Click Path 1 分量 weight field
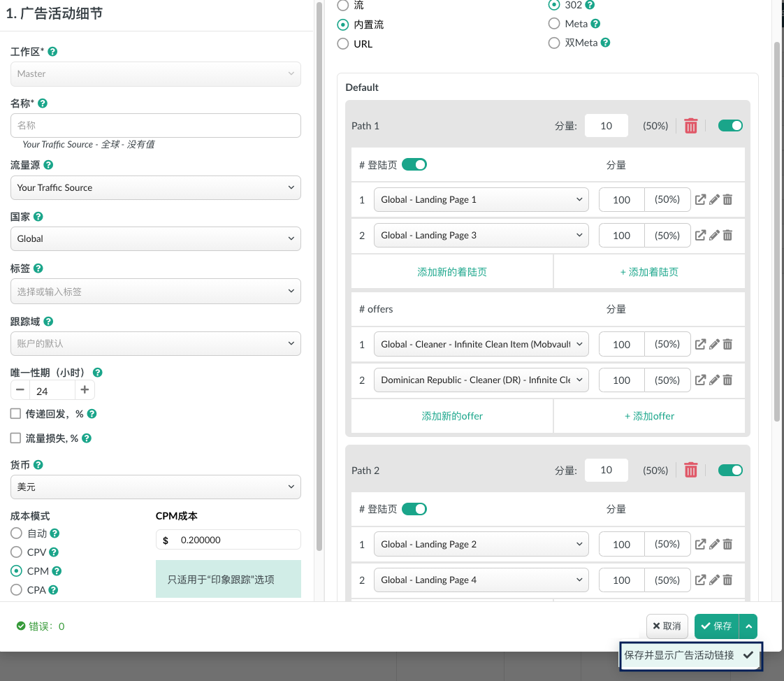 tap(606, 126)
